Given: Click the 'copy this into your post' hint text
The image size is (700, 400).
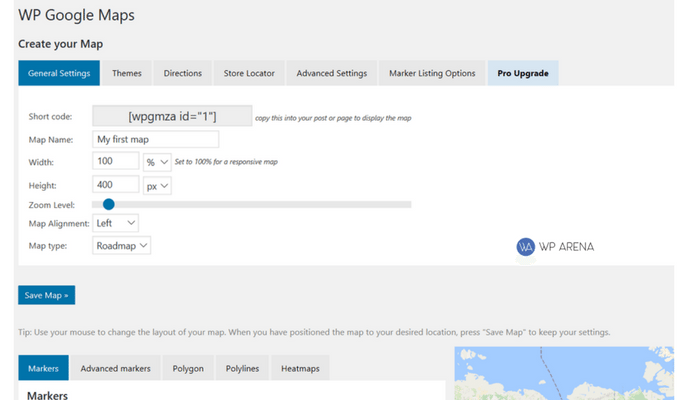Looking at the screenshot, I should (x=333, y=118).
